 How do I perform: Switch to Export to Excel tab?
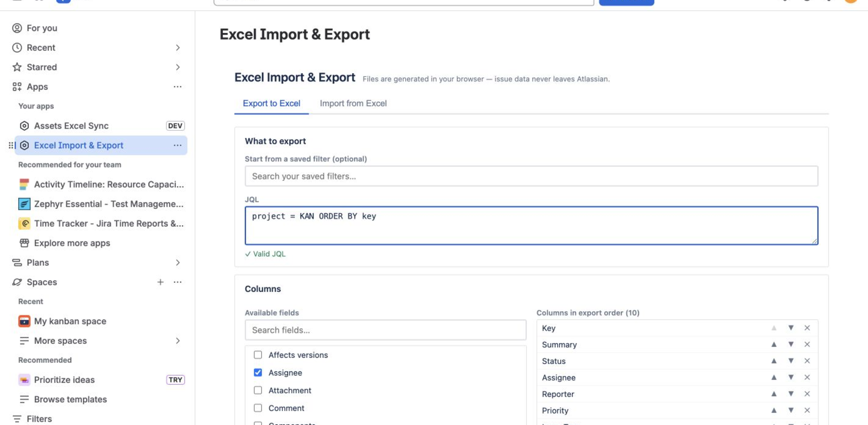click(x=271, y=103)
